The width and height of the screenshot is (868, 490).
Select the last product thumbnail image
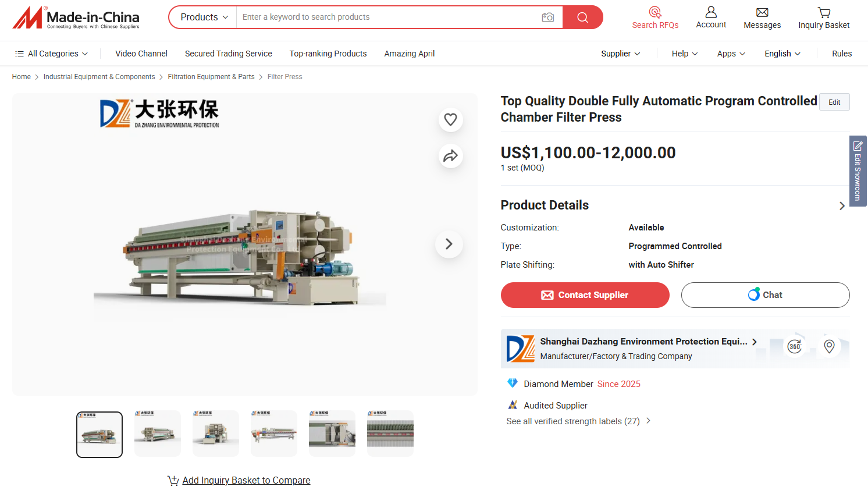coord(390,434)
